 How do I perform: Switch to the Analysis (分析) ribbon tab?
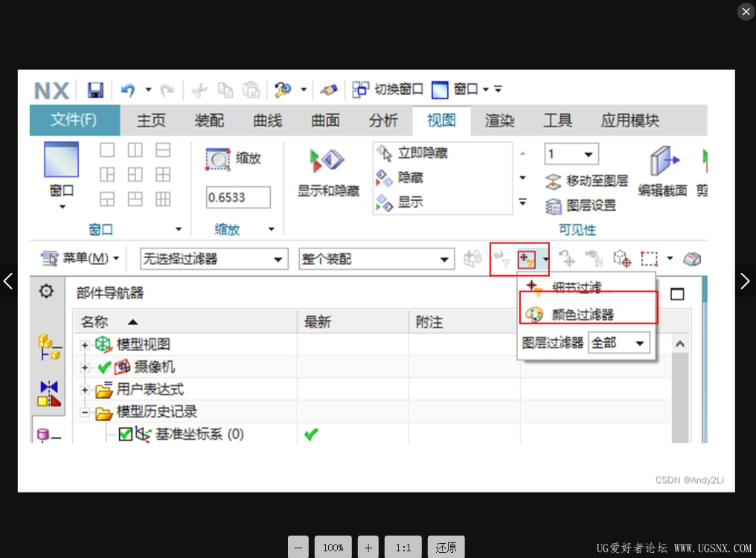point(383,120)
